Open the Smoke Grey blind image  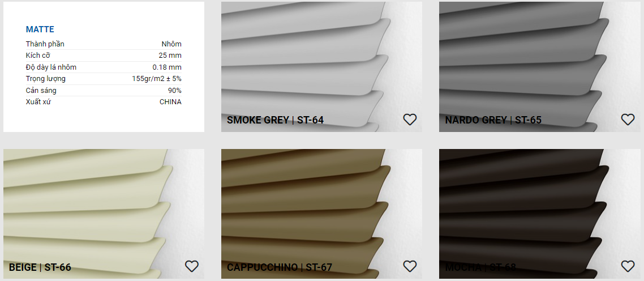[x=321, y=67]
